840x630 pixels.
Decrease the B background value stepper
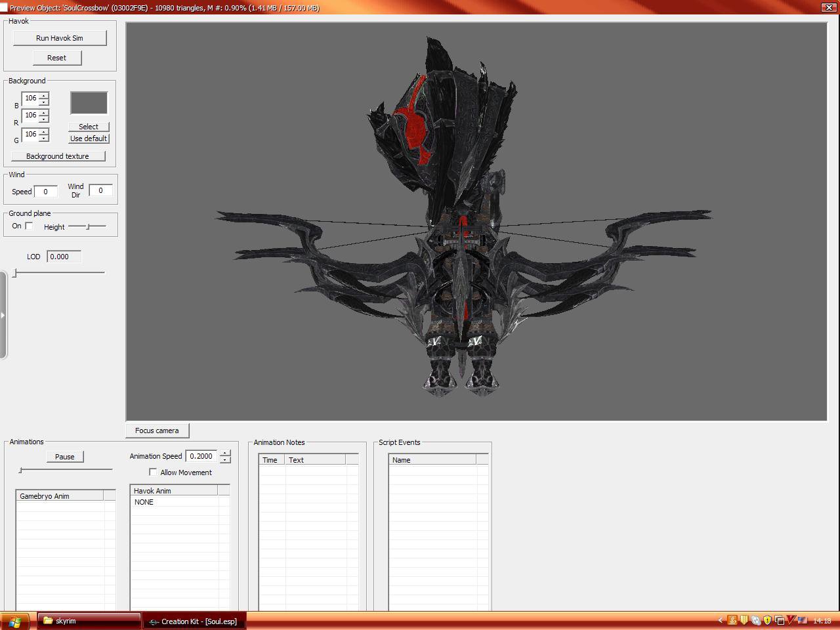pos(44,102)
